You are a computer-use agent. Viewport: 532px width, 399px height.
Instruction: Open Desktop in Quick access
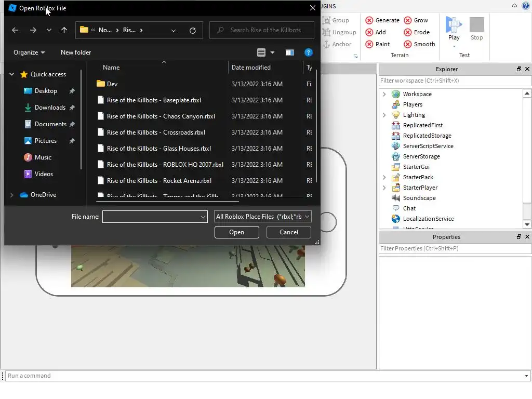click(46, 91)
